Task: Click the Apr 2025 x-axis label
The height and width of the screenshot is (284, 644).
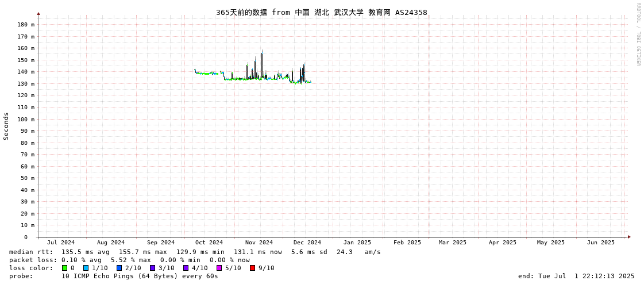Action: coord(503,243)
